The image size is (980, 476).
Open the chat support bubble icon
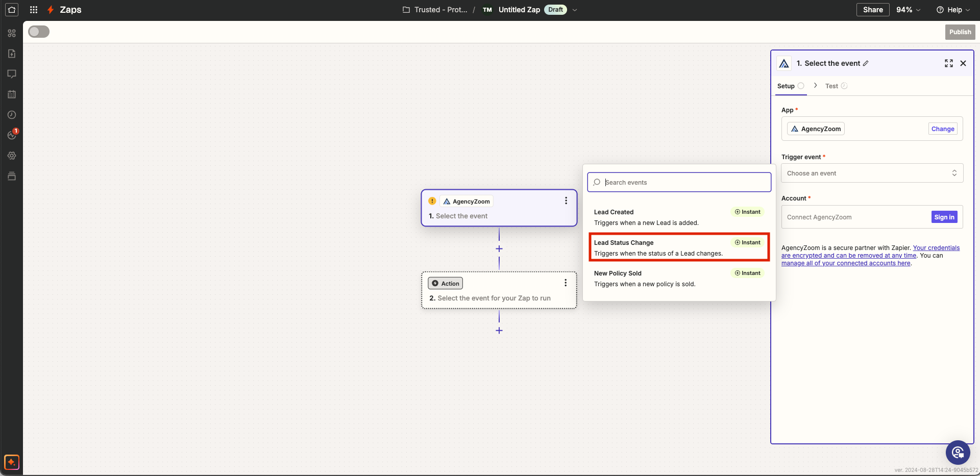point(958,453)
